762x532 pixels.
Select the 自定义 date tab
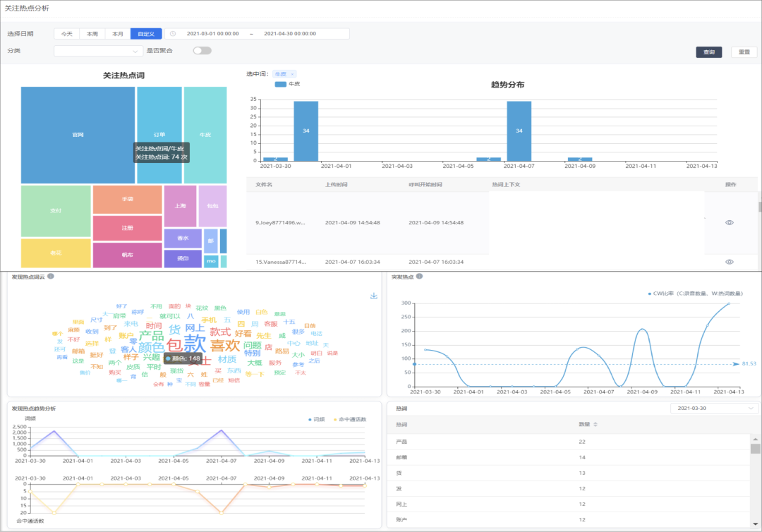(147, 34)
